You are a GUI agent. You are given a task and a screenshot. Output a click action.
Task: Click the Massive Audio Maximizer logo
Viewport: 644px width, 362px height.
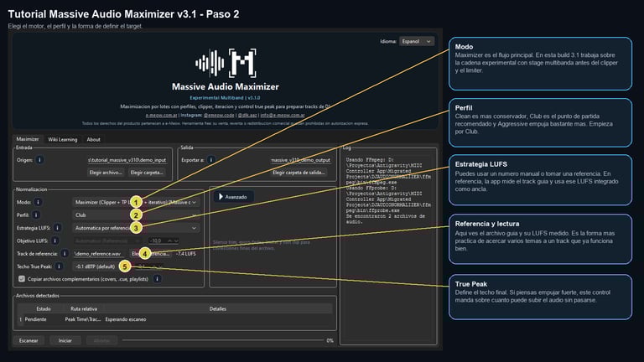point(226,63)
